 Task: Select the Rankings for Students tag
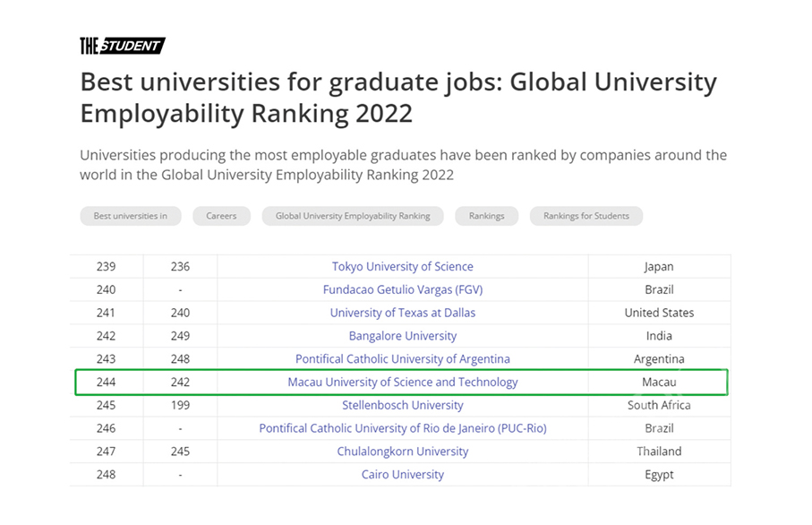coord(585,216)
